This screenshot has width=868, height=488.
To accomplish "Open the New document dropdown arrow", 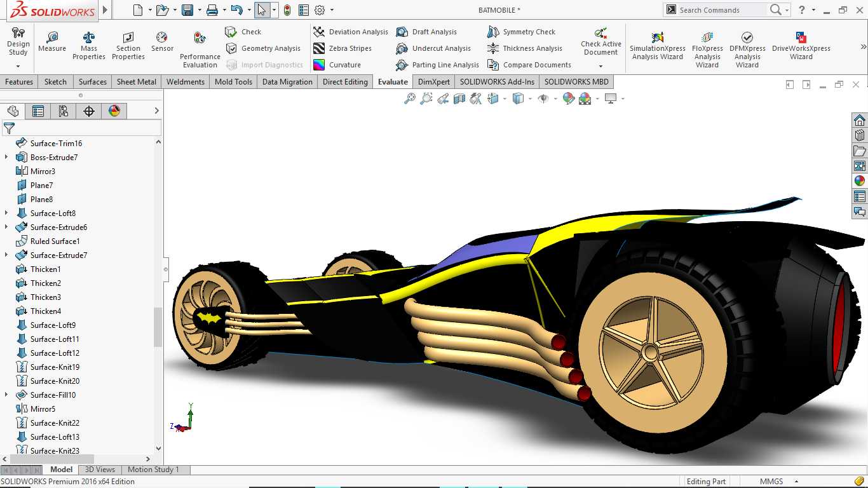I will pos(150,10).
